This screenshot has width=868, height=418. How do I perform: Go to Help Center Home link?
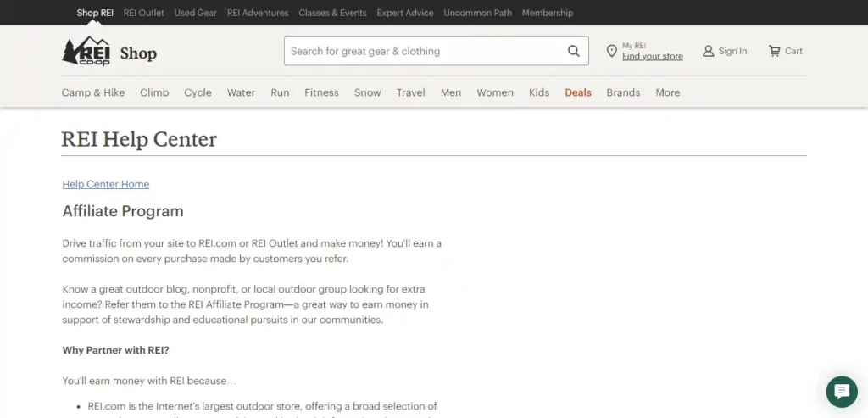pyautogui.click(x=106, y=184)
